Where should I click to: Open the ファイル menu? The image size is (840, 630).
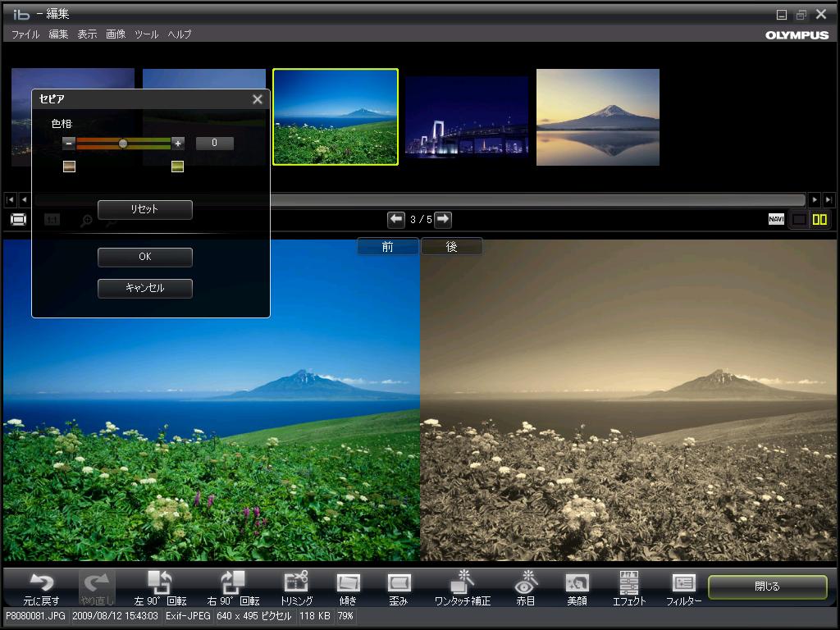[25, 34]
